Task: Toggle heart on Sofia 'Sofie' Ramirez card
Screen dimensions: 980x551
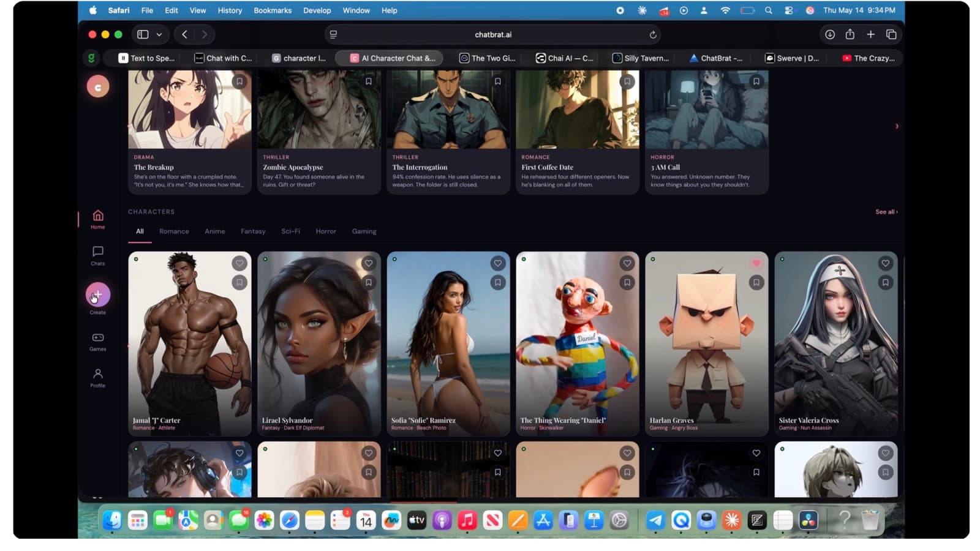Action: click(x=498, y=263)
